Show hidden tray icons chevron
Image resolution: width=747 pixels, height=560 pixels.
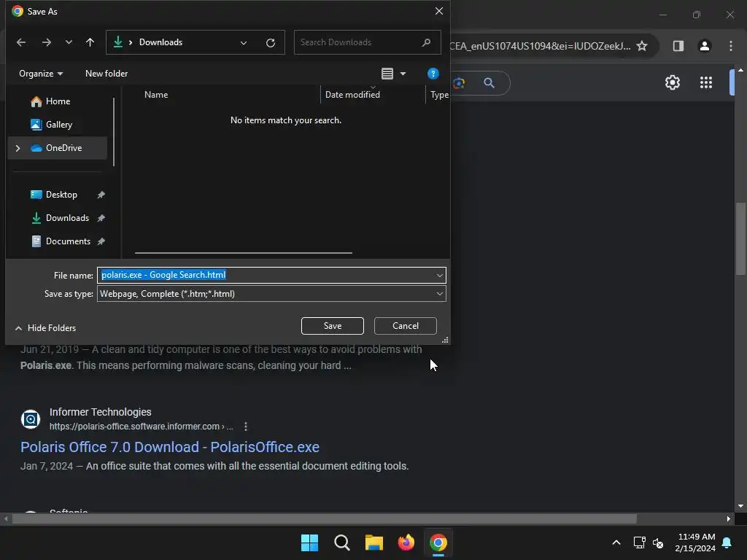coord(616,542)
